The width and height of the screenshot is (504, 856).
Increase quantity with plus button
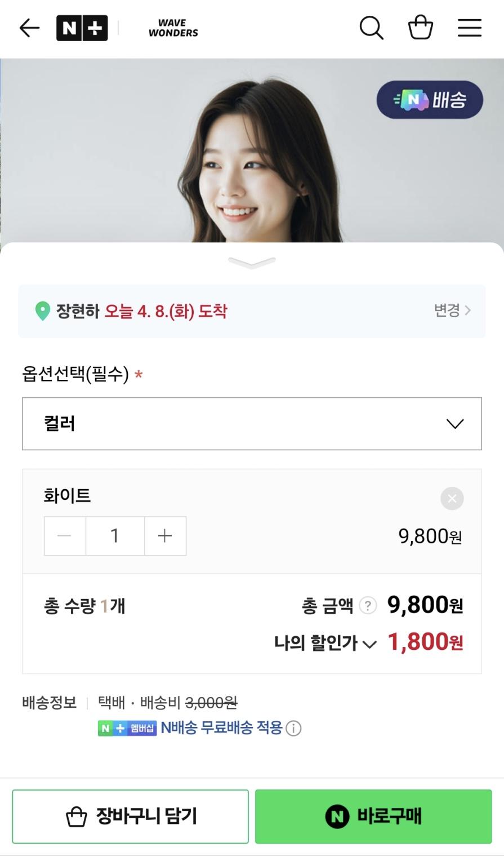165,536
